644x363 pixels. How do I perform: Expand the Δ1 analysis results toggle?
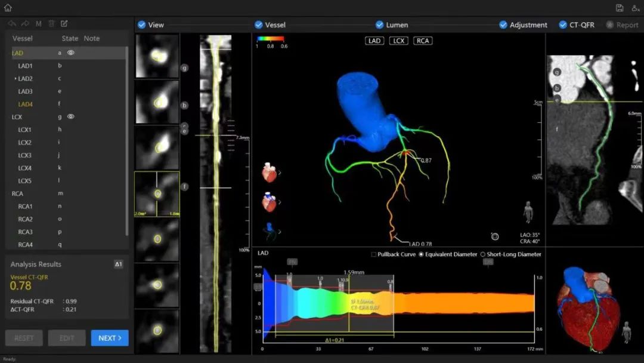click(x=118, y=264)
